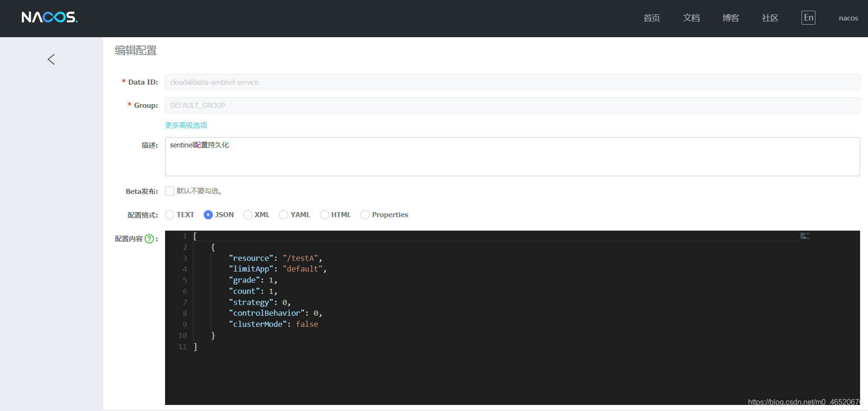The width and height of the screenshot is (868, 411).
Task: Go back using the left arrow icon
Action: [x=51, y=59]
